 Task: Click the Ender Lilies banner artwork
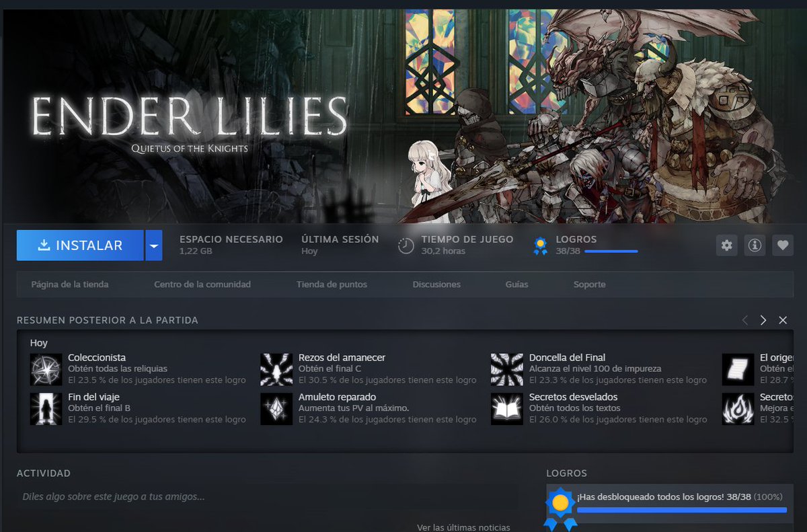(403, 116)
